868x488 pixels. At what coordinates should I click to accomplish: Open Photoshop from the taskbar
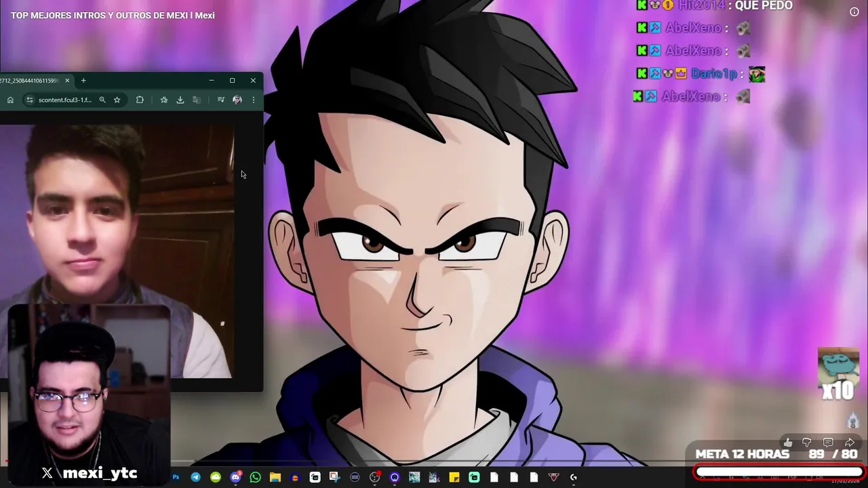(x=176, y=477)
